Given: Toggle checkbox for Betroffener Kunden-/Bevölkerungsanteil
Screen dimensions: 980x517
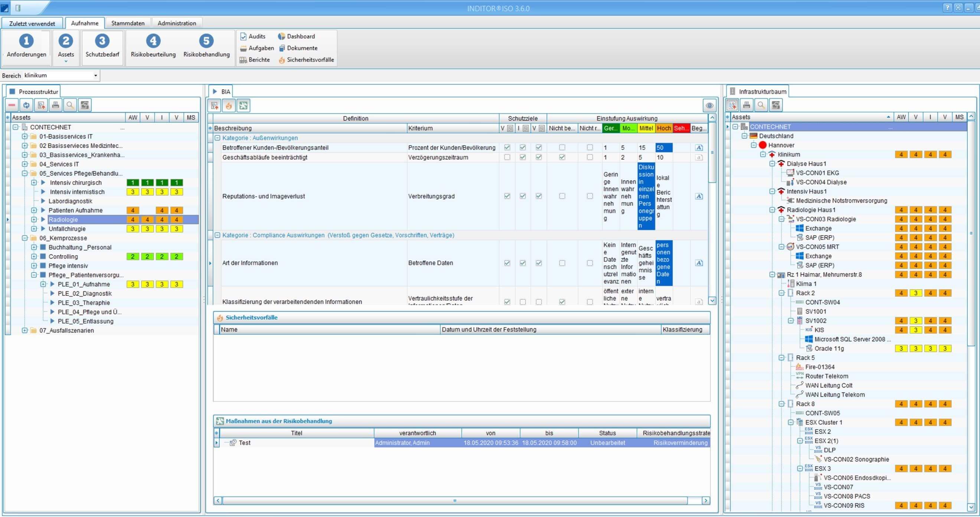Looking at the screenshot, I should point(507,146).
